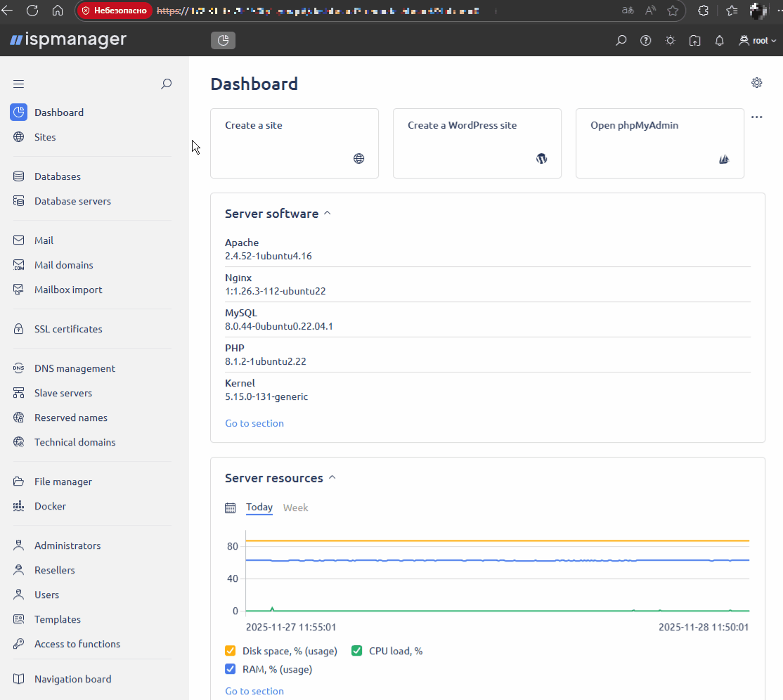Follow Go to section link under Kernel
Screen dimensions: 783x700
pyautogui.click(x=254, y=423)
